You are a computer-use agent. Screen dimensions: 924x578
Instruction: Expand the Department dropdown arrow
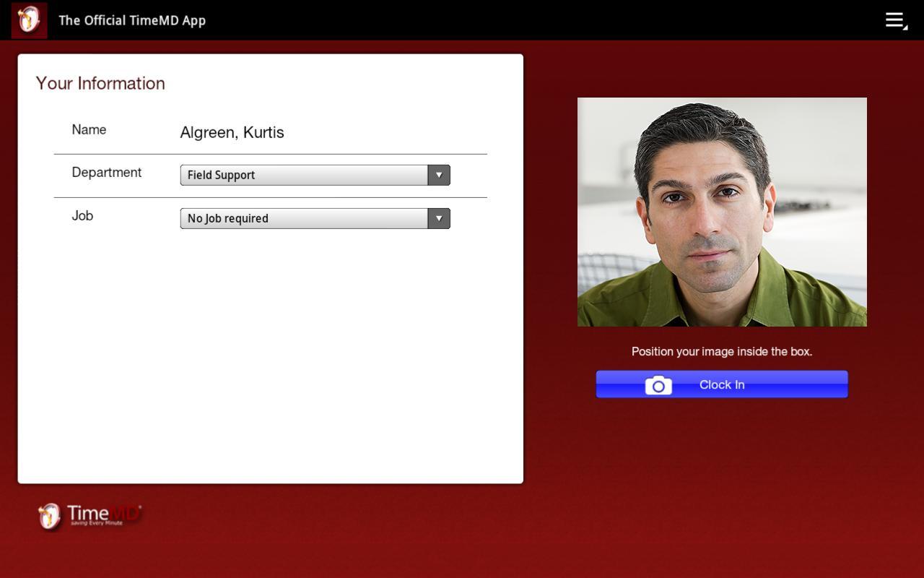pyautogui.click(x=438, y=175)
